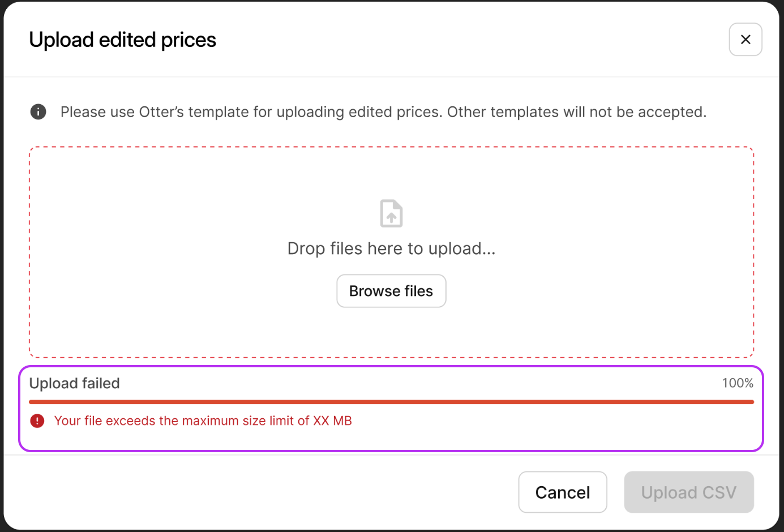Click the "Other templates will not be accepted" sentence
Screen dimensions: 784x532
coord(576,112)
